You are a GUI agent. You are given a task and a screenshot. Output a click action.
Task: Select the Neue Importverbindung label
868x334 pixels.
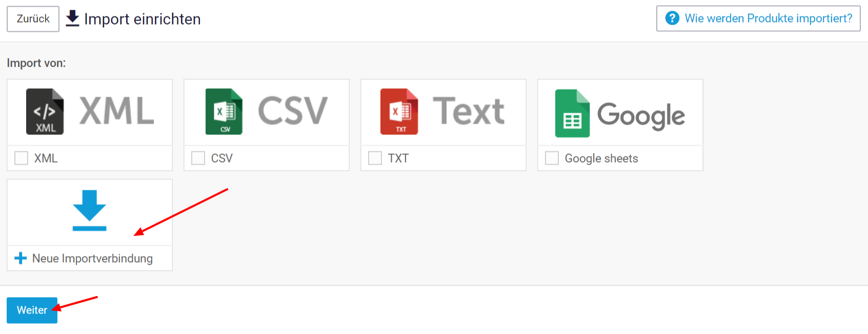[x=92, y=258]
